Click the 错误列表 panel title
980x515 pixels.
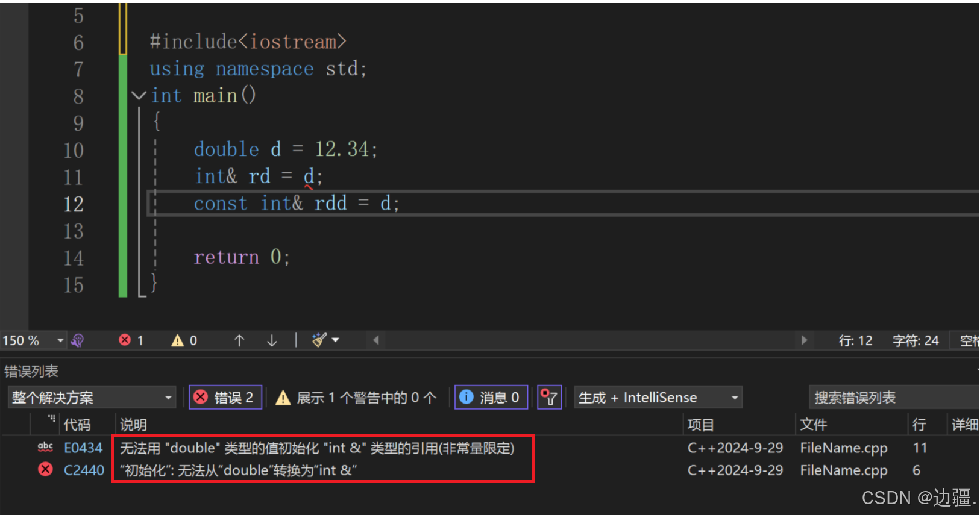(31, 372)
